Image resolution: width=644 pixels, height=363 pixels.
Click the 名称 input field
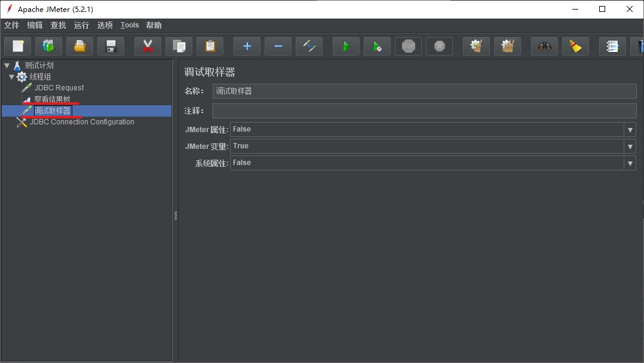click(x=425, y=91)
